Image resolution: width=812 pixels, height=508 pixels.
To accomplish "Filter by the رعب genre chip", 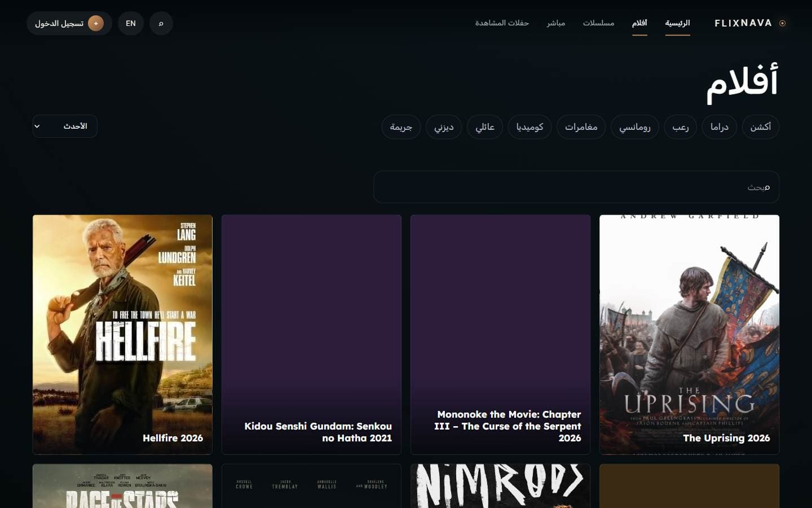I will coord(681,127).
